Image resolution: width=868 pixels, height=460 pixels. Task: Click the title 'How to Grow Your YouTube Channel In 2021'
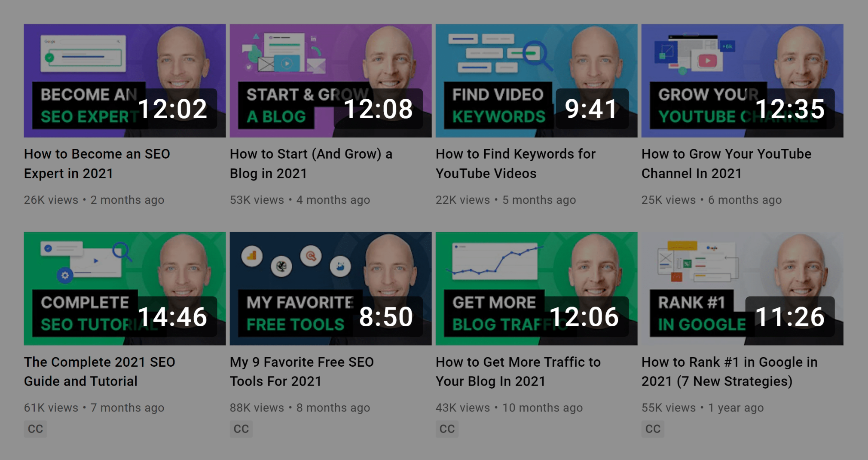tap(726, 163)
